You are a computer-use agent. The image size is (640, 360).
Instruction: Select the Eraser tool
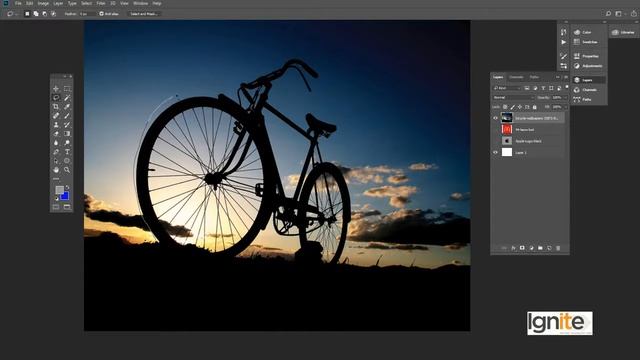[56, 133]
